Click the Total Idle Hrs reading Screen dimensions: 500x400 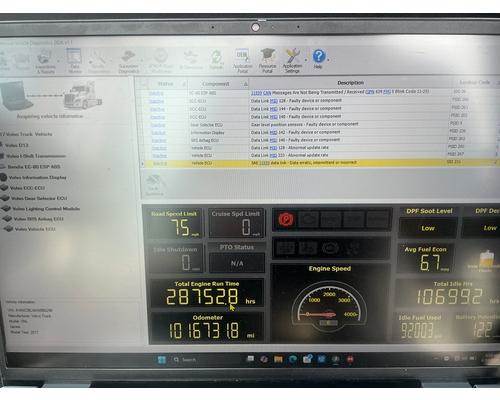449,296
